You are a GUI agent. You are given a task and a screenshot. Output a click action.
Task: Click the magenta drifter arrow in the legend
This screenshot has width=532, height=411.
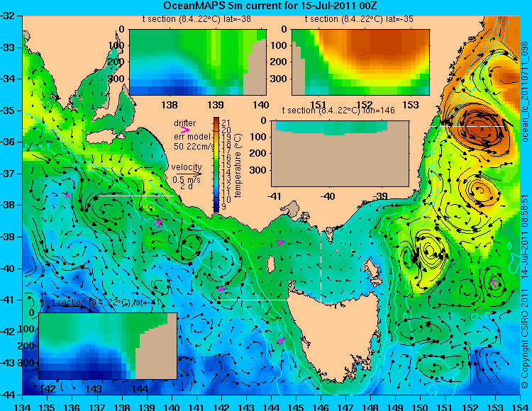[185, 130]
